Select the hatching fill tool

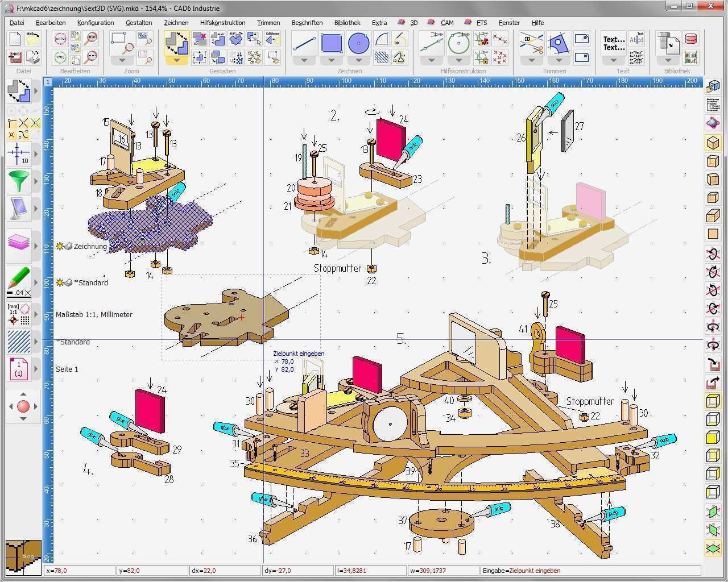382,57
